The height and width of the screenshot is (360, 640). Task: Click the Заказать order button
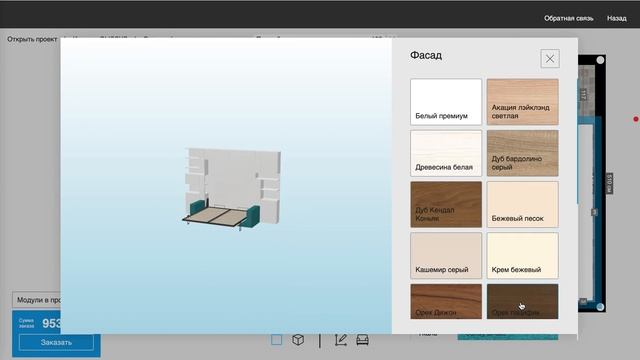56,342
